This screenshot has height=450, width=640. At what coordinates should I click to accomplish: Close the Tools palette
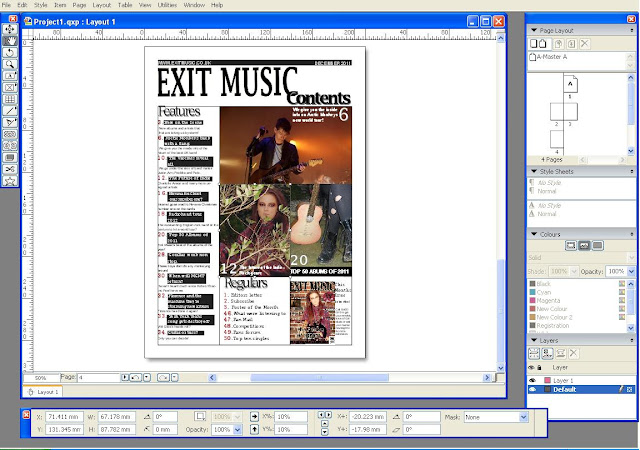[x=13, y=18]
